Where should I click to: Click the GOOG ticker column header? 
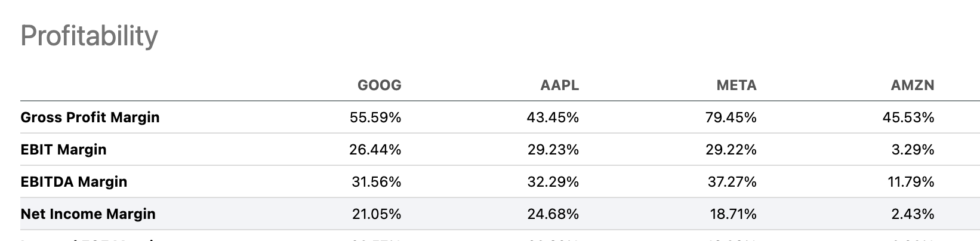tap(379, 85)
